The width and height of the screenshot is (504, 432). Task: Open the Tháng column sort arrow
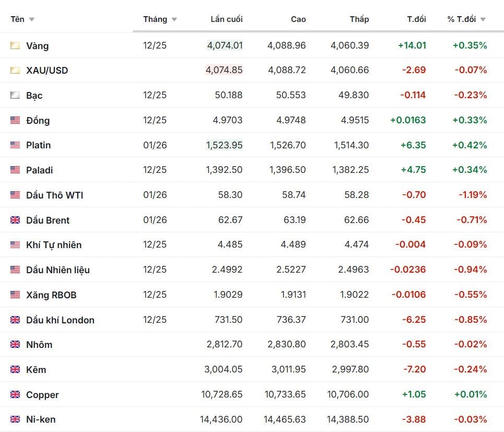tap(174, 20)
